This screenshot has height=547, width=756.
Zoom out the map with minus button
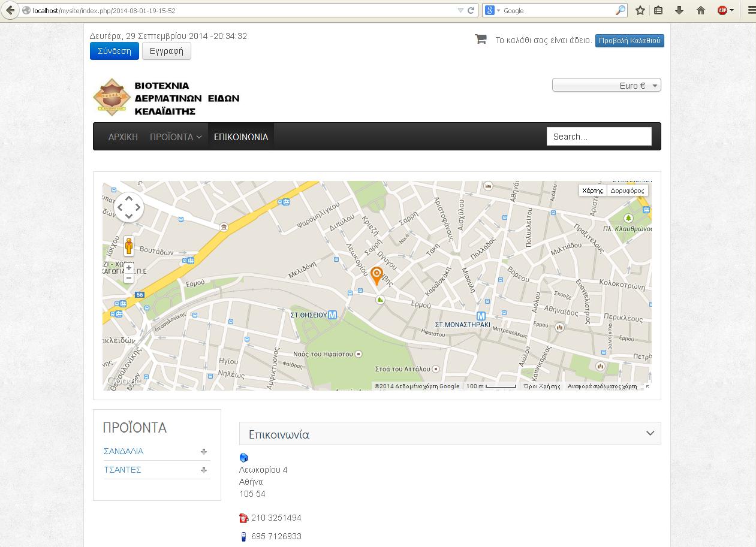point(129,278)
